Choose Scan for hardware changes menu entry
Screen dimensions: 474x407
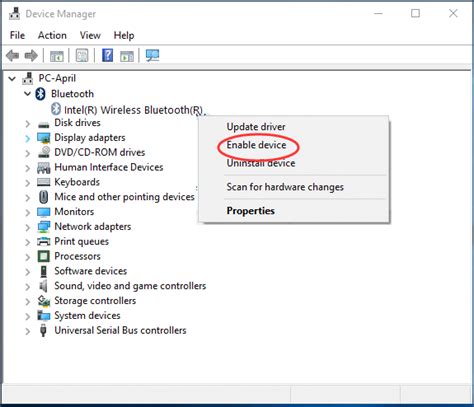(285, 187)
